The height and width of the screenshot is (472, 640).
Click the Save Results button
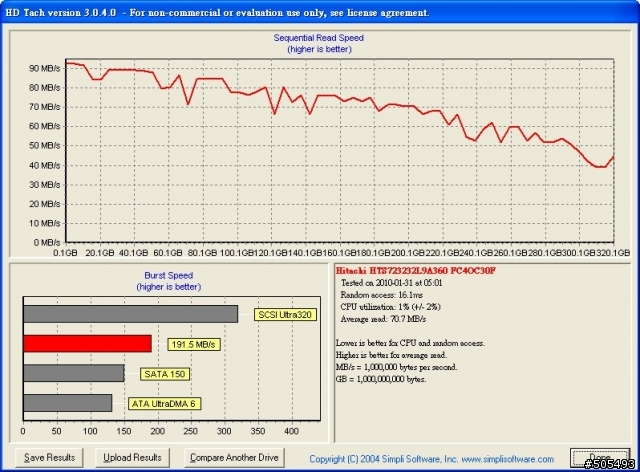pyautogui.click(x=49, y=458)
